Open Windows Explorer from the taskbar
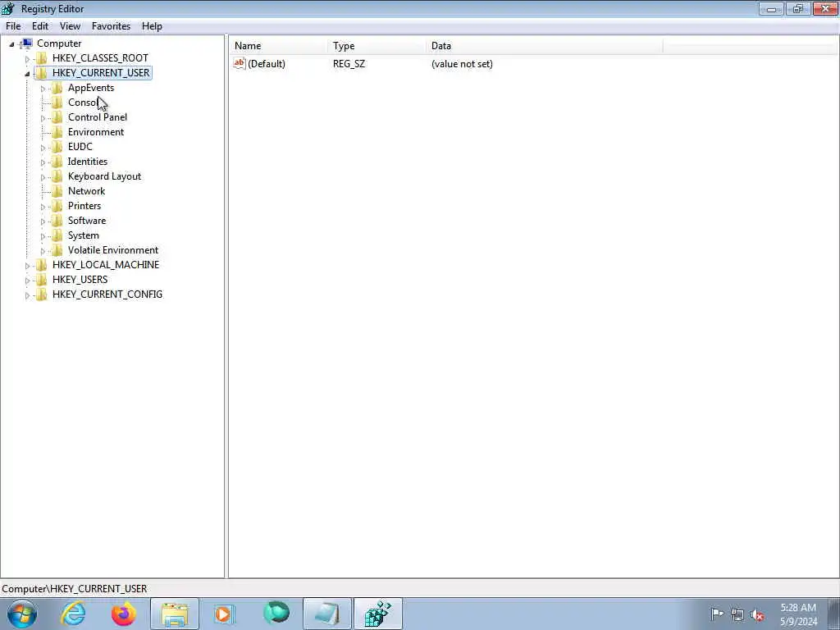Viewport: 840px width, 630px height. (x=175, y=614)
